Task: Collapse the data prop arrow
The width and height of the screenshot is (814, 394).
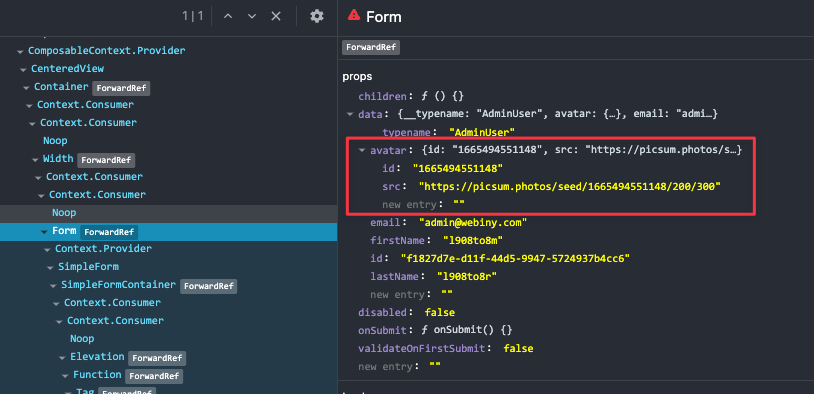Action: click(350, 114)
